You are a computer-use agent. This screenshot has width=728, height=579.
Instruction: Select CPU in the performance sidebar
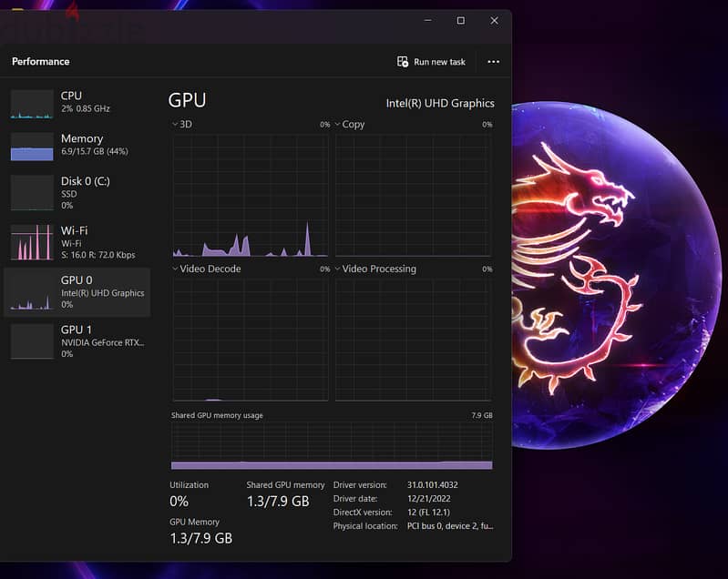click(77, 103)
